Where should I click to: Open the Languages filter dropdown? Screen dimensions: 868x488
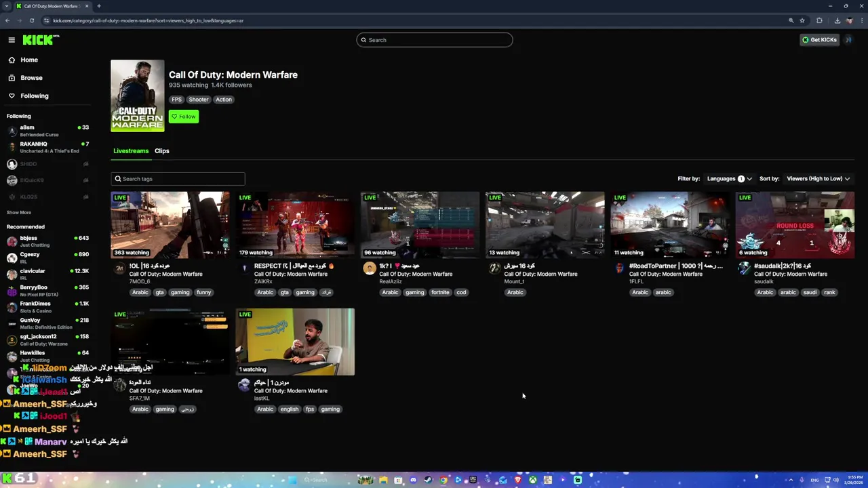click(x=729, y=179)
